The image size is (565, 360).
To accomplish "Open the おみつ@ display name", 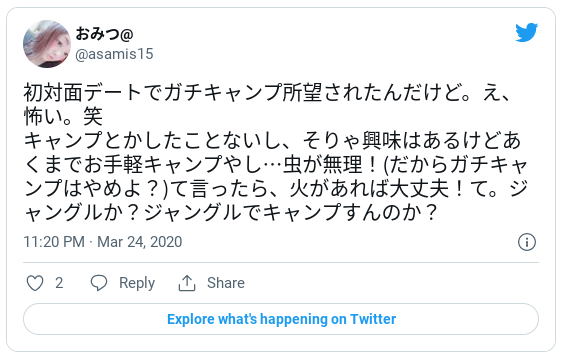I will (104, 34).
